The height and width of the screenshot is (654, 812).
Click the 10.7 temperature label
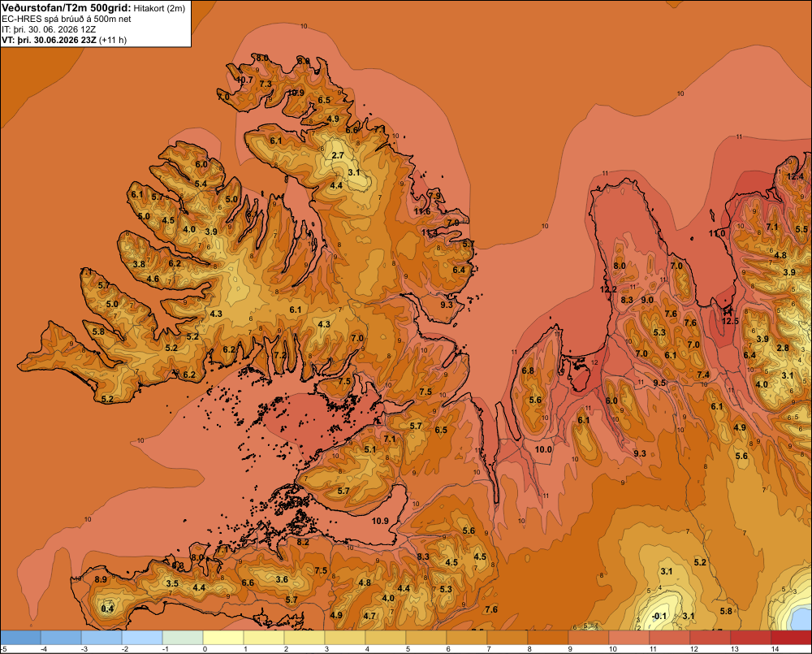point(245,80)
